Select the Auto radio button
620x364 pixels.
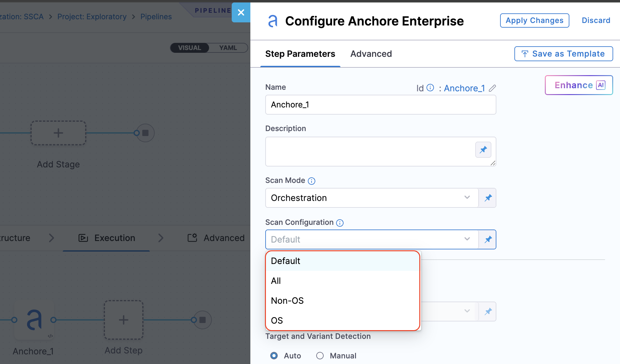tap(274, 356)
